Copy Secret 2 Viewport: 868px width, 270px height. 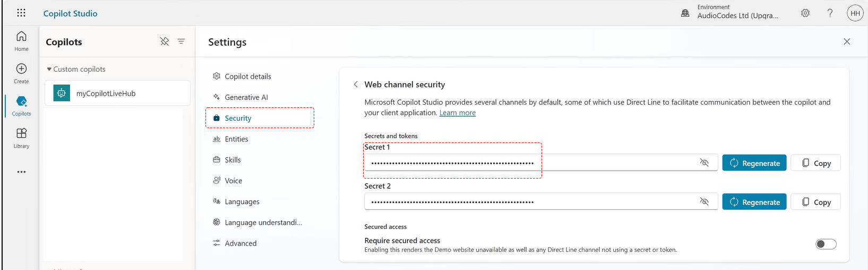tap(816, 201)
